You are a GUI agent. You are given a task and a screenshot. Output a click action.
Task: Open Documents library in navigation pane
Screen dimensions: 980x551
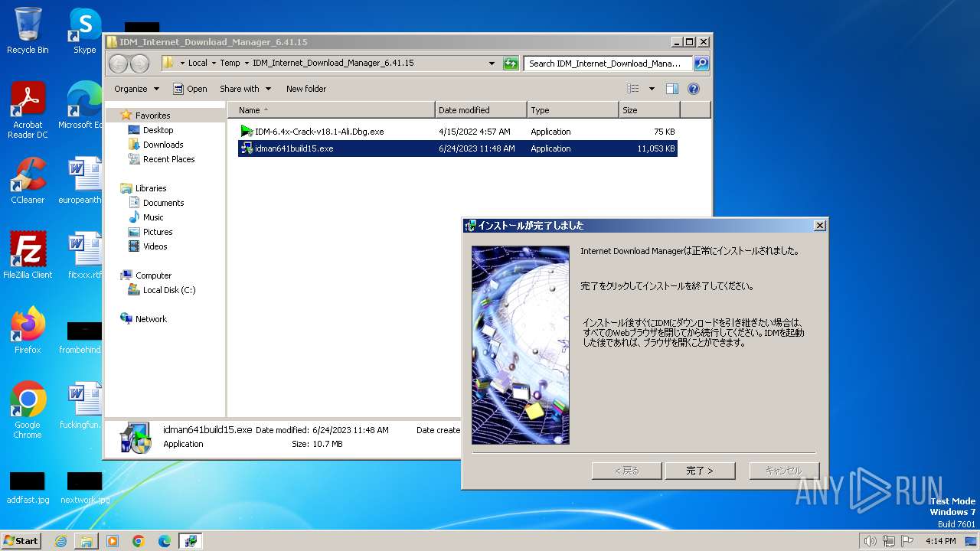[x=163, y=203]
